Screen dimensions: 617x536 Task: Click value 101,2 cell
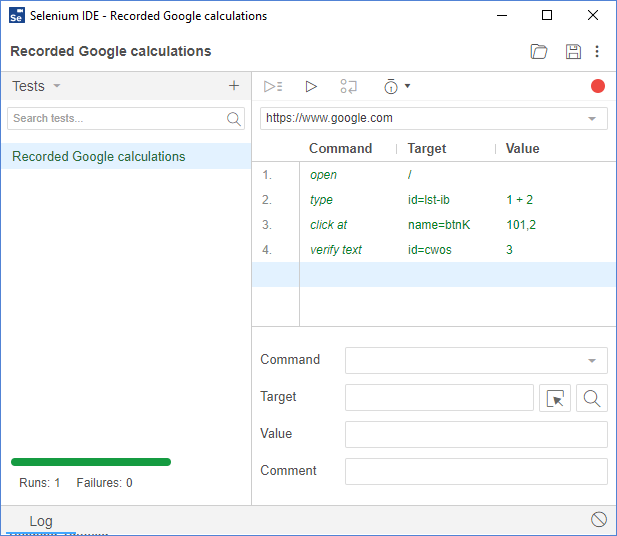[521, 225]
